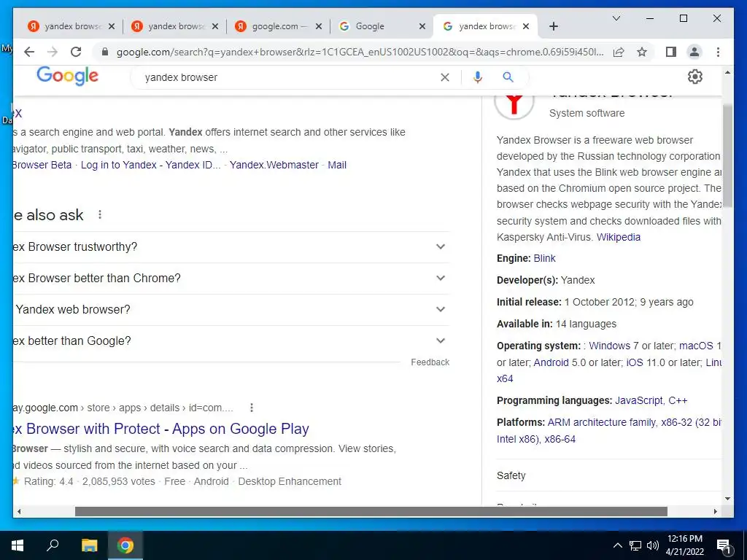The image size is (747, 560).
Task: Bookmark this page with the star icon
Action: [x=642, y=52]
